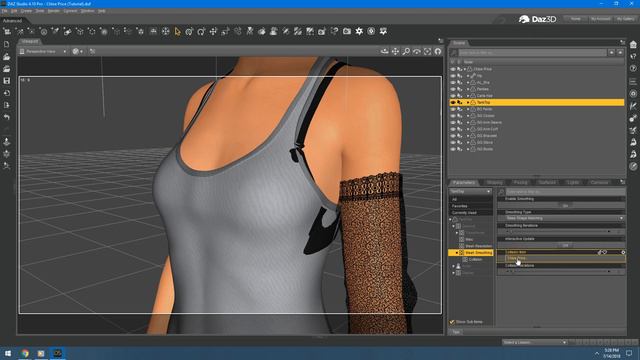Viewport: 640px width, 360px height.
Task: Toggle selectable icon for TankTop row
Action: click(460, 102)
